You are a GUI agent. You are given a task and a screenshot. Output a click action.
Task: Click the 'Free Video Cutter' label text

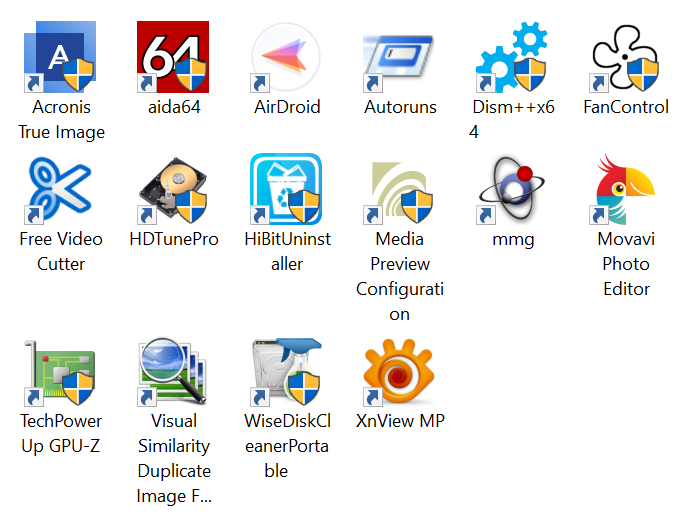tap(61, 252)
